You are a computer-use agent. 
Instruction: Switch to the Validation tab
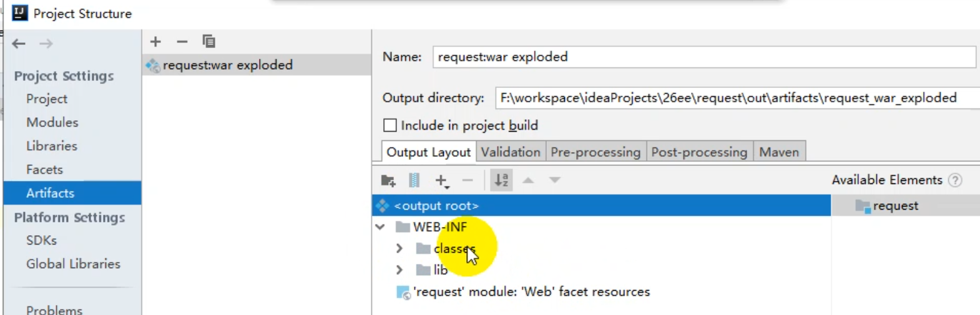(x=510, y=152)
